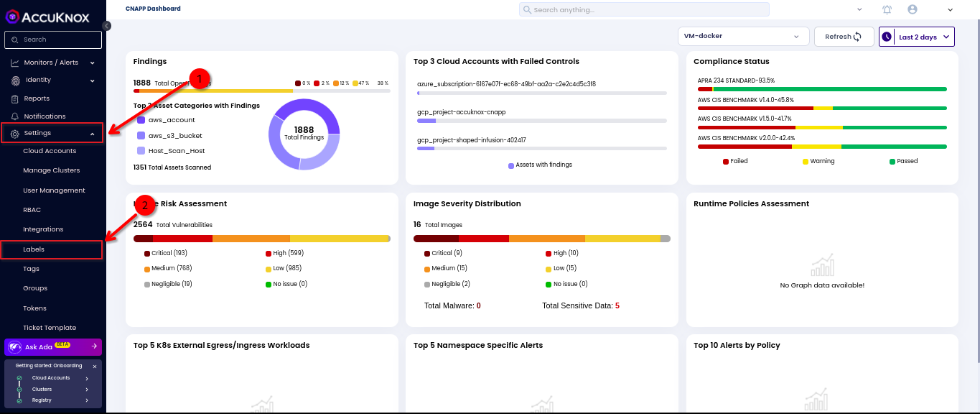The height and width of the screenshot is (414, 980).
Task: Collapse the sidebar with the arrow handle
Action: point(106,26)
